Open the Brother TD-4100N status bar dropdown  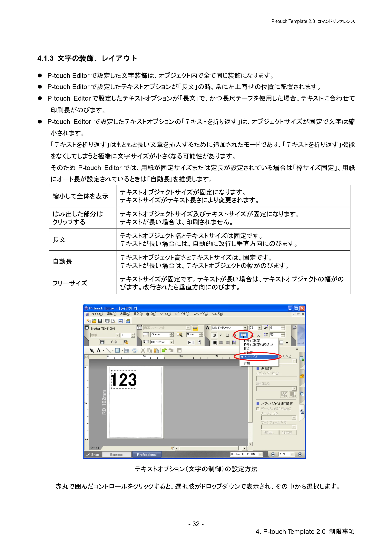(260, 454)
